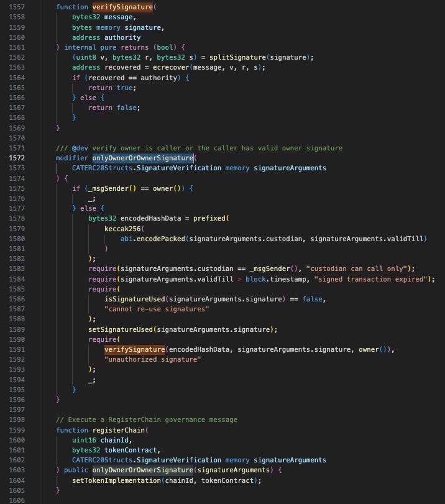The width and height of the screenshot is (445, 504).
Task: Click the RegisterChain governance message comment
Action: 147,419
